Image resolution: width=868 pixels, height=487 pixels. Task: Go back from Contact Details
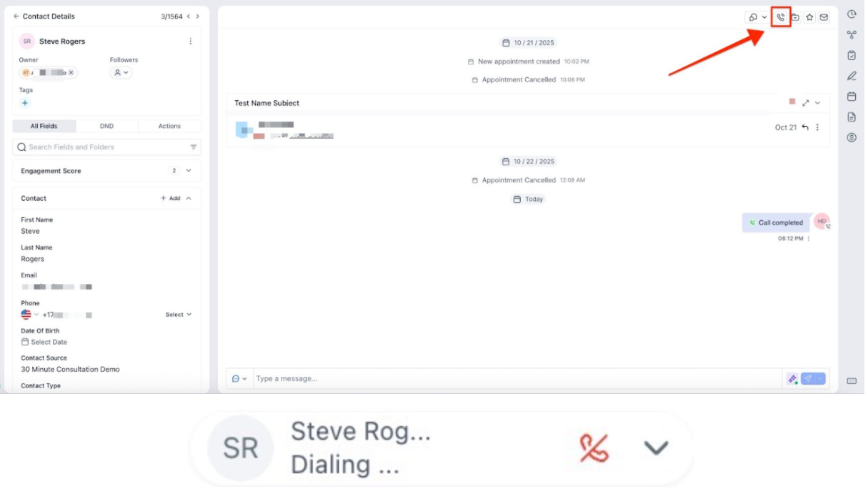16,16
